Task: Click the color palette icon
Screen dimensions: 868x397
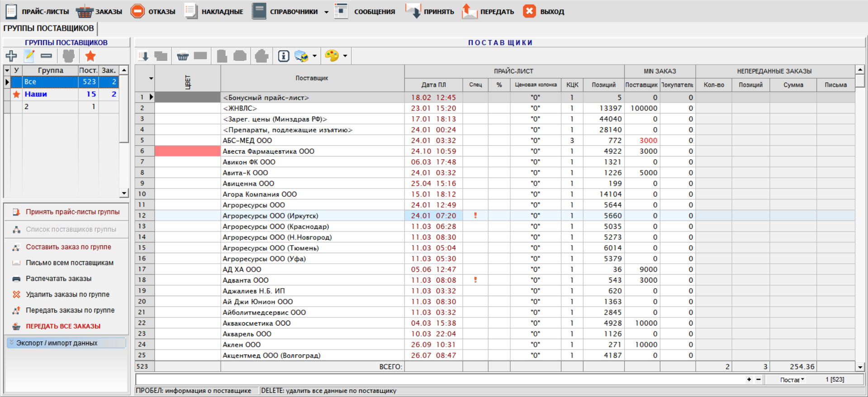Action: (x=332, y=56)
